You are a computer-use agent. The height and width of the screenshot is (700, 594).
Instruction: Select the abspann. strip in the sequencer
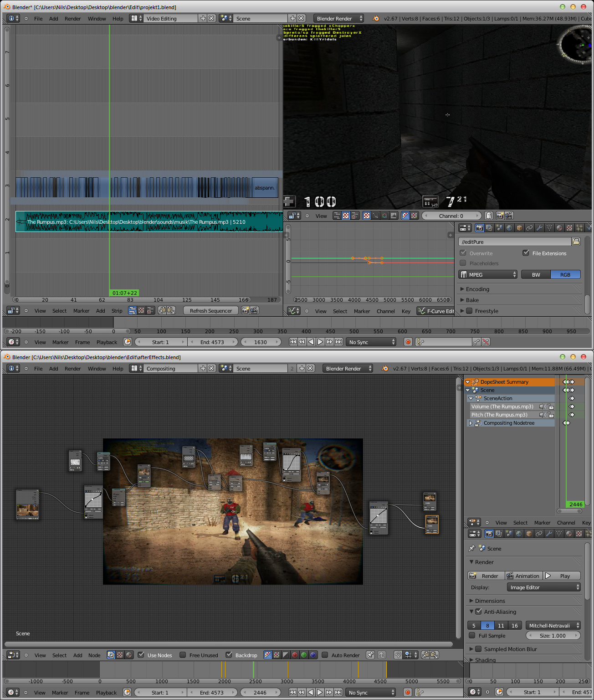[265, 187]
